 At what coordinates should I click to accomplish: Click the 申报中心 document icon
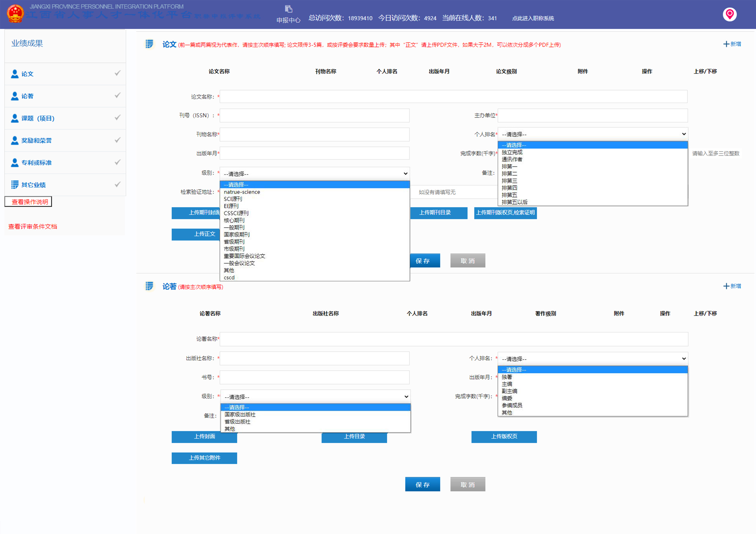[x=288, y=9]
